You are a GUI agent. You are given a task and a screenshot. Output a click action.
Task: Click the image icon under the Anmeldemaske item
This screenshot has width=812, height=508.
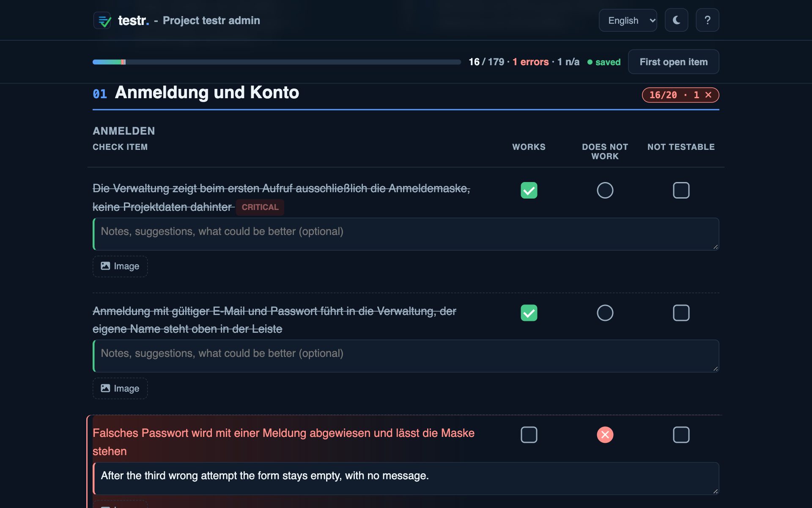[x=105, y=266]
